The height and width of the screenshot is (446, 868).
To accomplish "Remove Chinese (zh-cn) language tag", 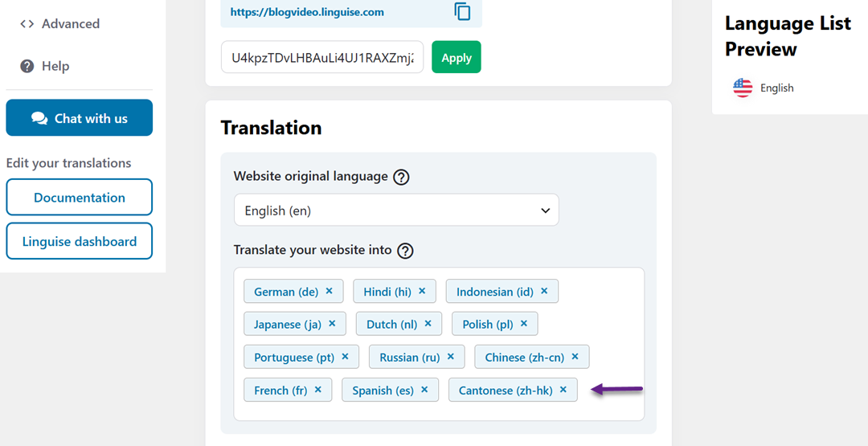I will point(575,357).
